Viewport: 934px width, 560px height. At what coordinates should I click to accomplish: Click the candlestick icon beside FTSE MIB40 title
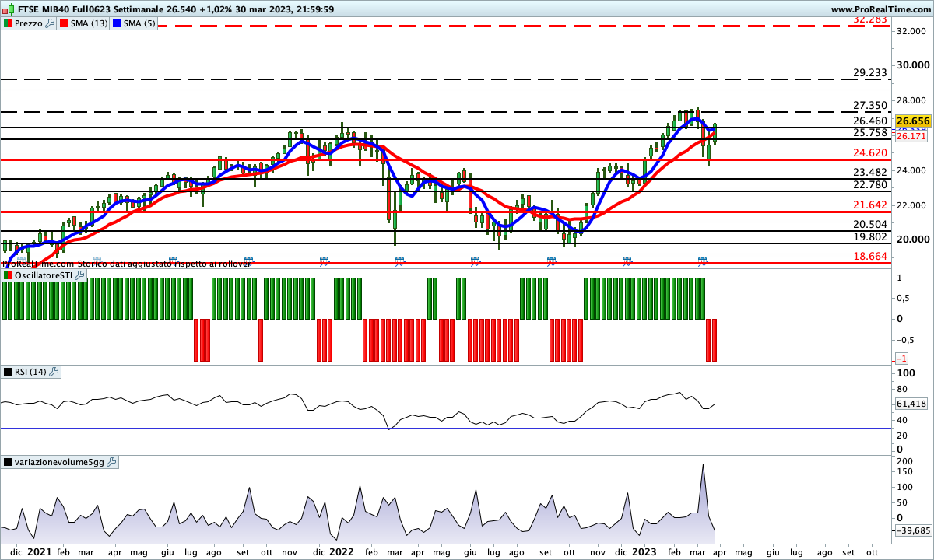(x=8, y=9)
